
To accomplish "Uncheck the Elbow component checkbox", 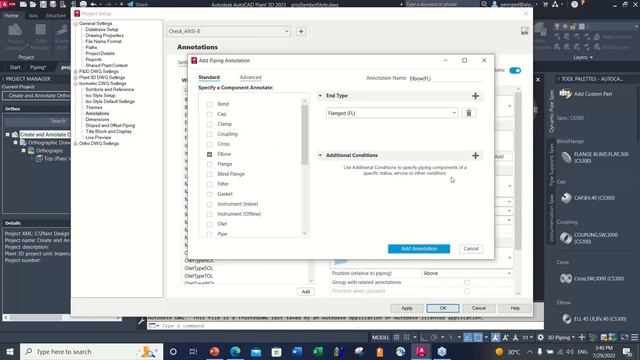I will click(209, 154).
